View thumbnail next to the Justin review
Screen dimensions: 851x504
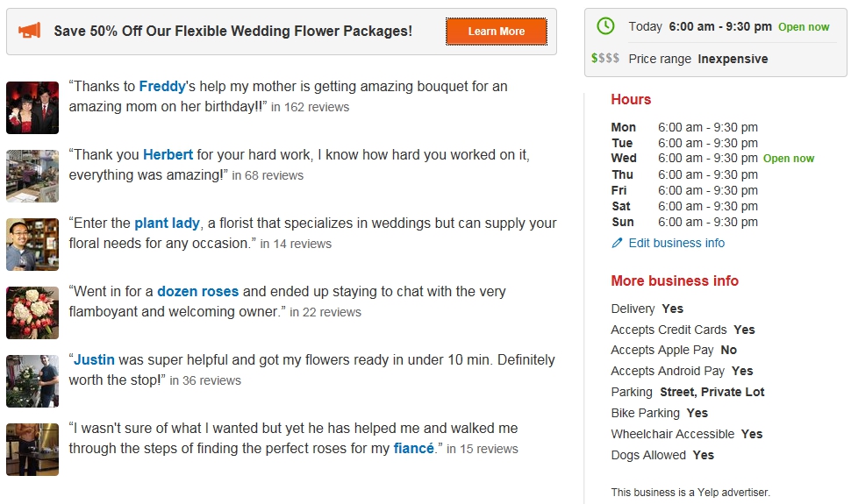pos(32,381)
